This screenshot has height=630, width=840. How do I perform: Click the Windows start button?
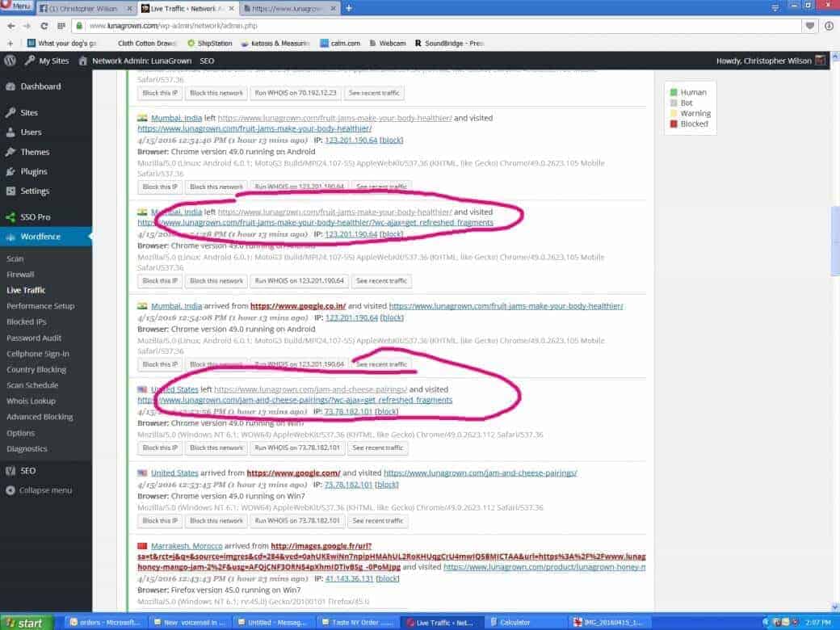(x=27, y=623)
